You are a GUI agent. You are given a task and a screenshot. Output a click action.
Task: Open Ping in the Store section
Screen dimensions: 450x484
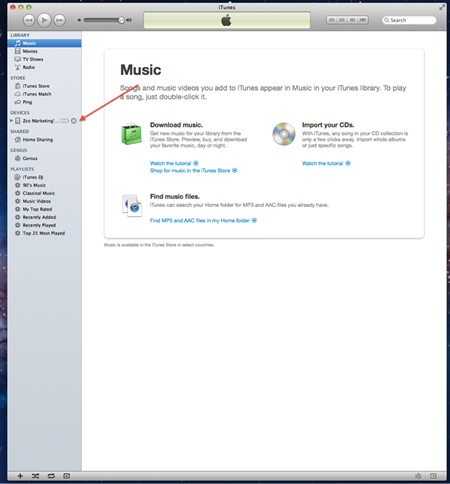pyautogui.click(x=44, y=102)
